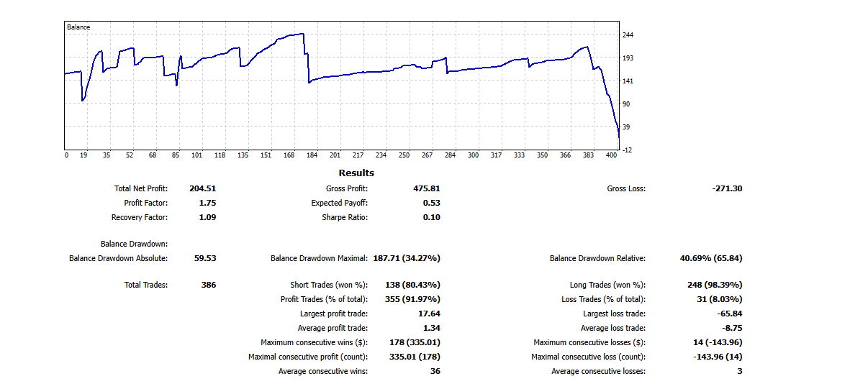Click the Largest loss trade label

click(614, 314)
